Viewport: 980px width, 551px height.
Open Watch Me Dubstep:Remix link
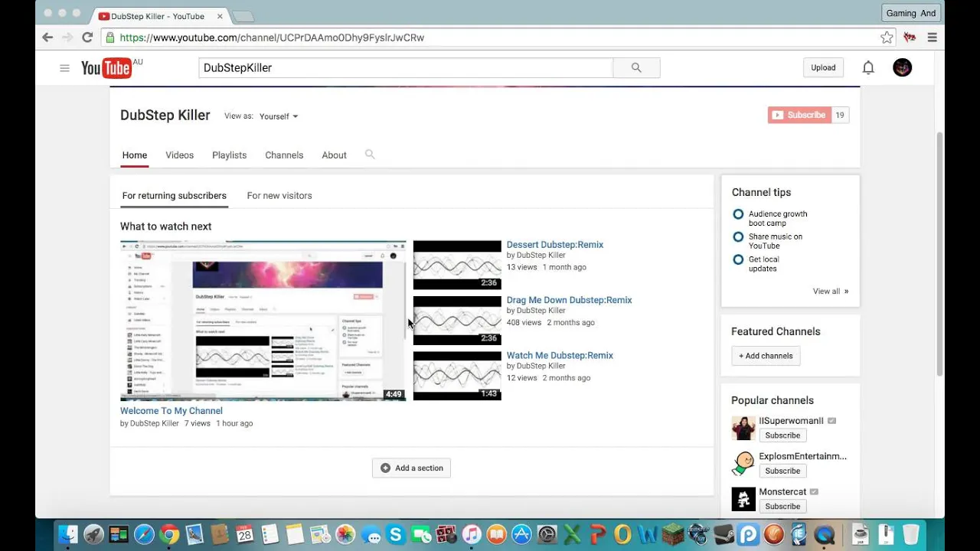560,355
